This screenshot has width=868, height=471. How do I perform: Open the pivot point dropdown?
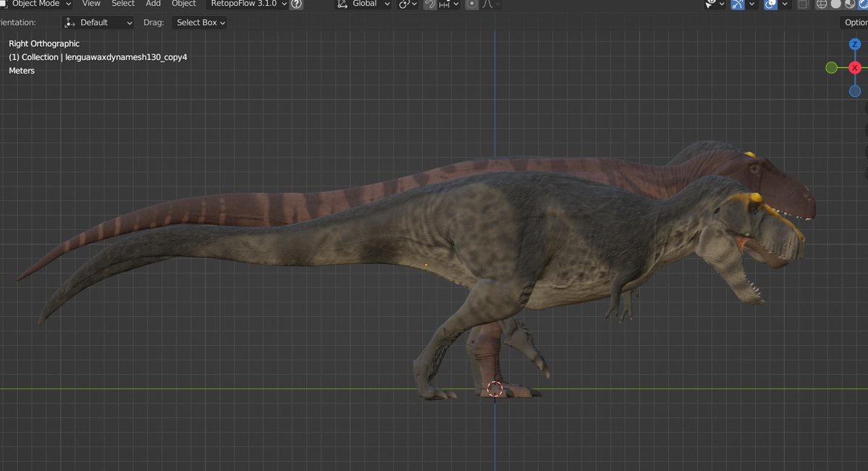click(x=409, y=4)
